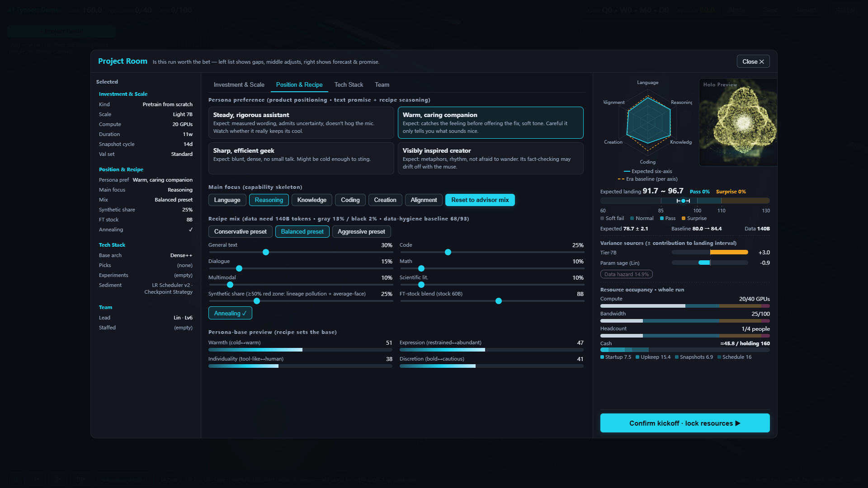Screen dimensions: 868x488
Task: Open the Tech Stack tab
Action: point(349,84)
